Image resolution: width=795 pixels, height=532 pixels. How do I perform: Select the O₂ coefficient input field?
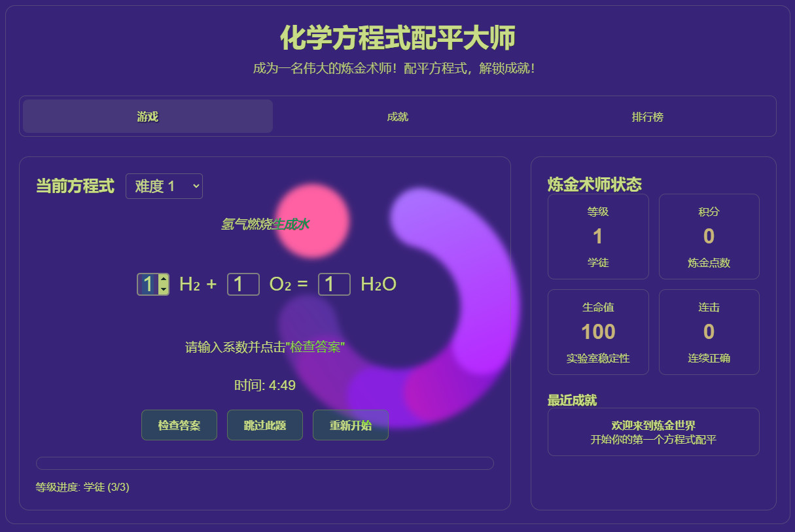click(243, 284)
